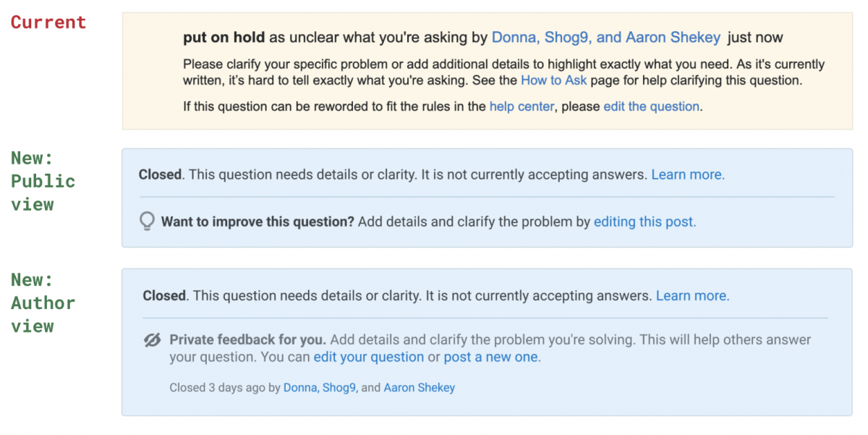Click the lightbulb icon in public view
This screenshot has width=868, height=435.
click(x=147, y=221)
